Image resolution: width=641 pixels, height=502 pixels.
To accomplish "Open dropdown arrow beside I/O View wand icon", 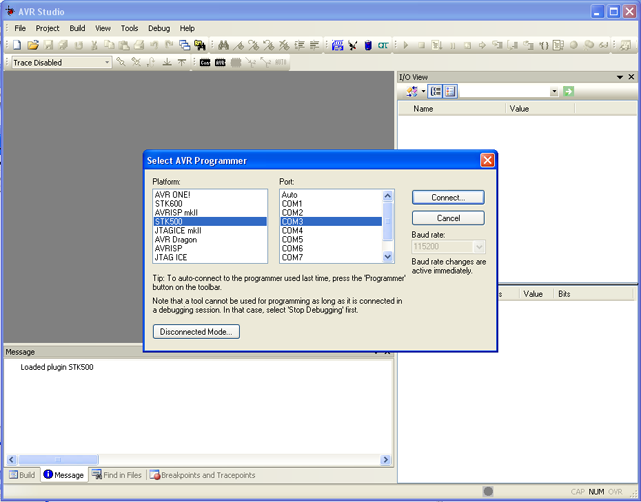I will click(423, 91).
